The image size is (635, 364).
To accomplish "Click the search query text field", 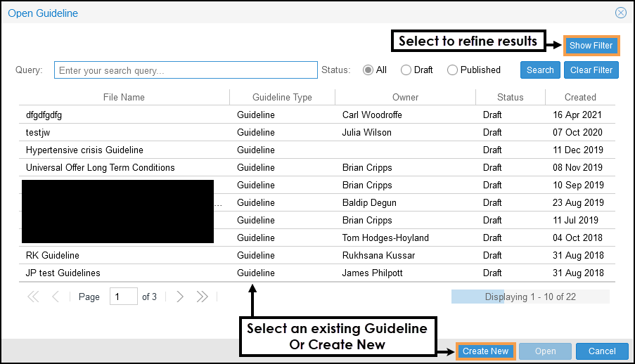I will (x=186, y=70).
